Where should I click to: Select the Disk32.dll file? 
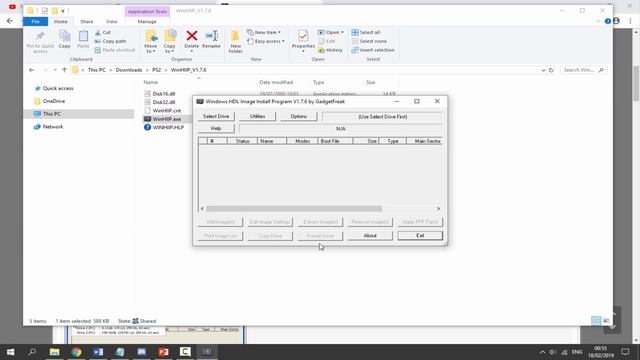click(164, 102)
